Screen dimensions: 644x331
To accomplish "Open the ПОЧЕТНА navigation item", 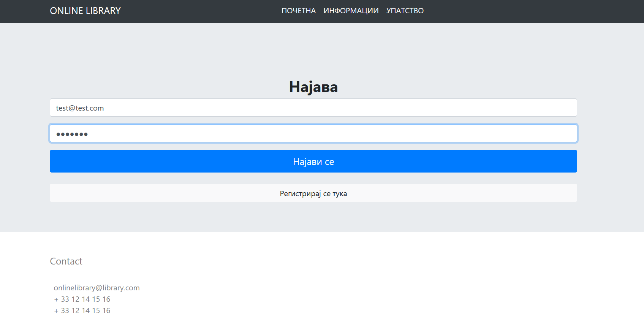I will tap(298, 11).
